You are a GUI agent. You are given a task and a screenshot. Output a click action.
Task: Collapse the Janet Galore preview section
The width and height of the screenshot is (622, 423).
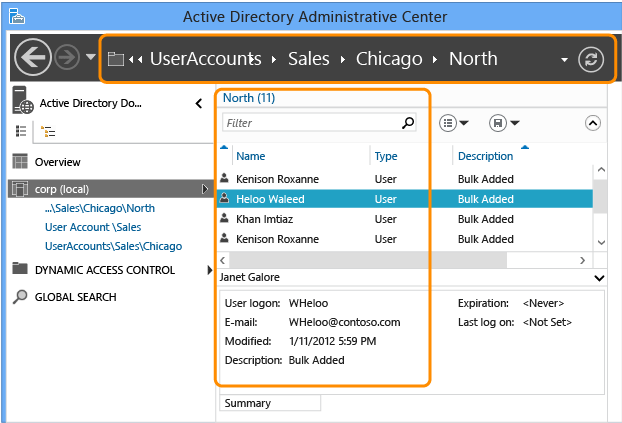click(599, 278)
